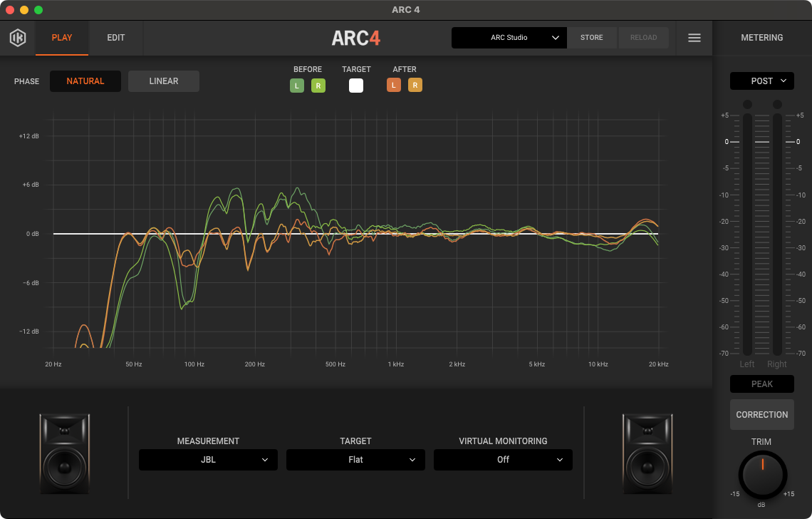Screen dimensions: 812x519
Task: Click the 200 Hz axis label
Action: pyautogui.click(x=255, y=364)
